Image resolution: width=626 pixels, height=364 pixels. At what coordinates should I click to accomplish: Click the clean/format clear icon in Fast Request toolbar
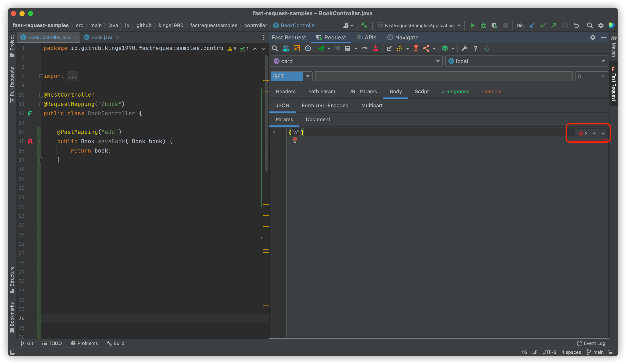click(375, 48)
